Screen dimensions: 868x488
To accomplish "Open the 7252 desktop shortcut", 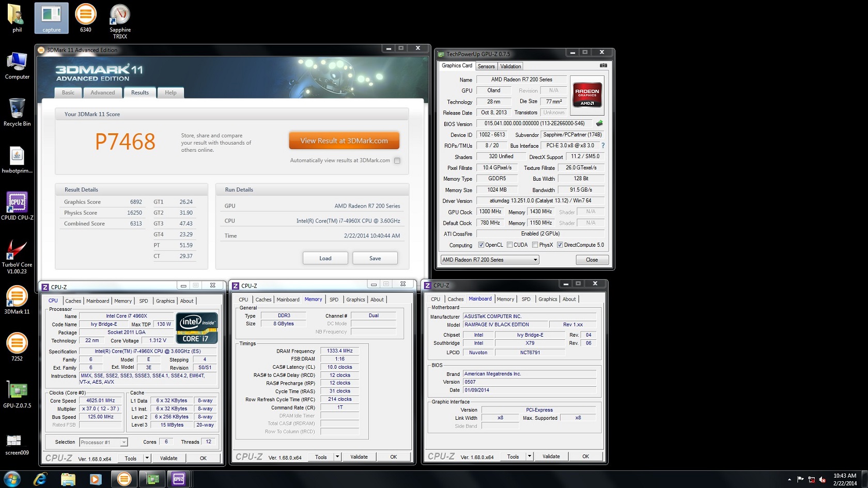I will tap(17, 347).
